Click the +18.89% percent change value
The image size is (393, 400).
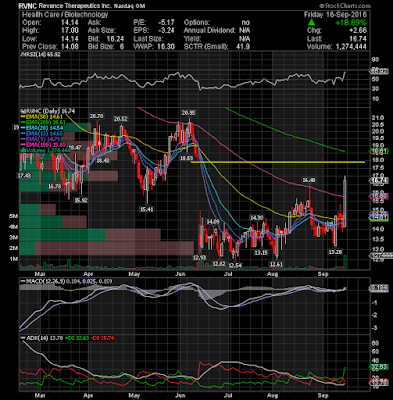351,23
